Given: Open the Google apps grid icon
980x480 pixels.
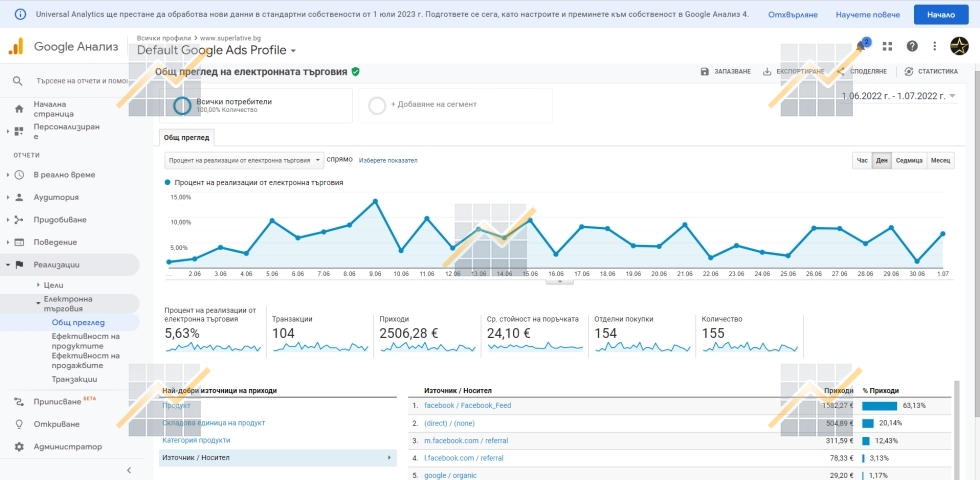Looking at the screenshot, I should point(887,46).
